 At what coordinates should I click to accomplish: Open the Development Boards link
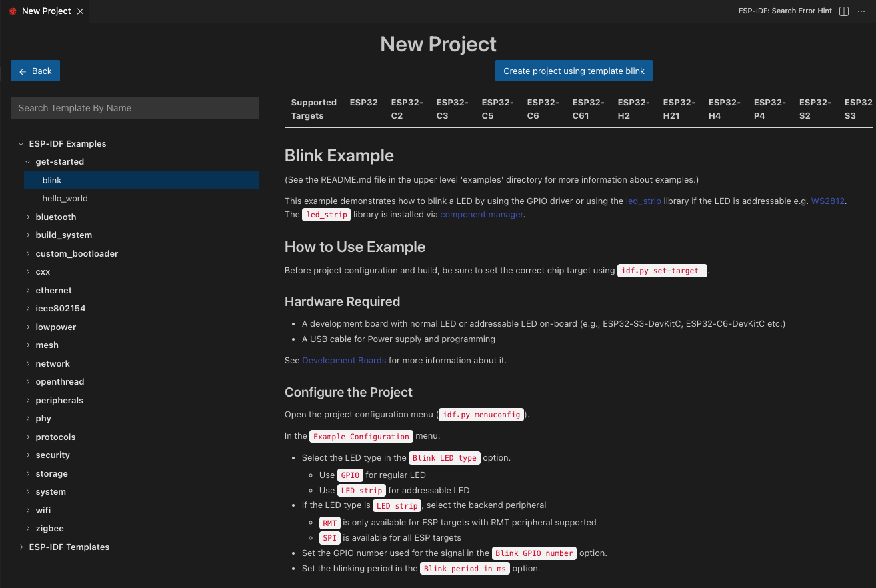(344, 360)
